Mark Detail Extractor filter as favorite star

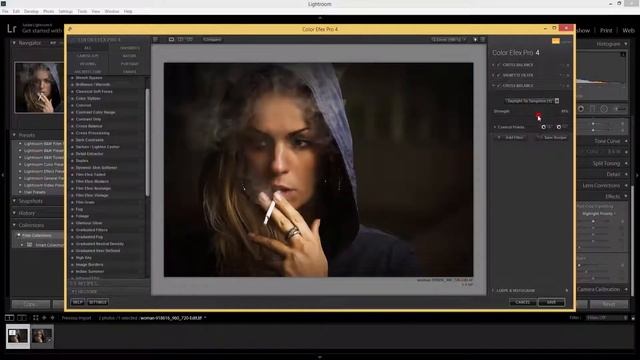(x=72, y=154)
